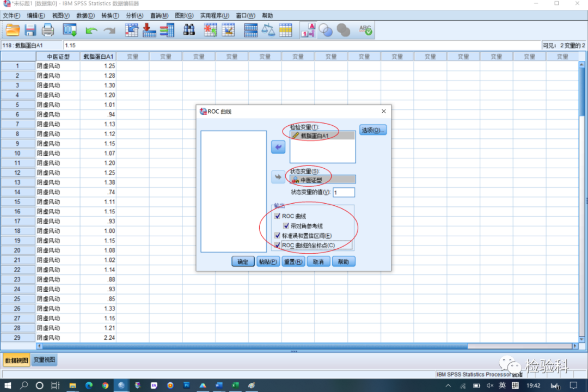Image resolution: width=588 pixels, height=392 pixels.
Task: Click the blue arrow beside the 检验变量 list
Action: pyautogui.click(x=278, y=148)
